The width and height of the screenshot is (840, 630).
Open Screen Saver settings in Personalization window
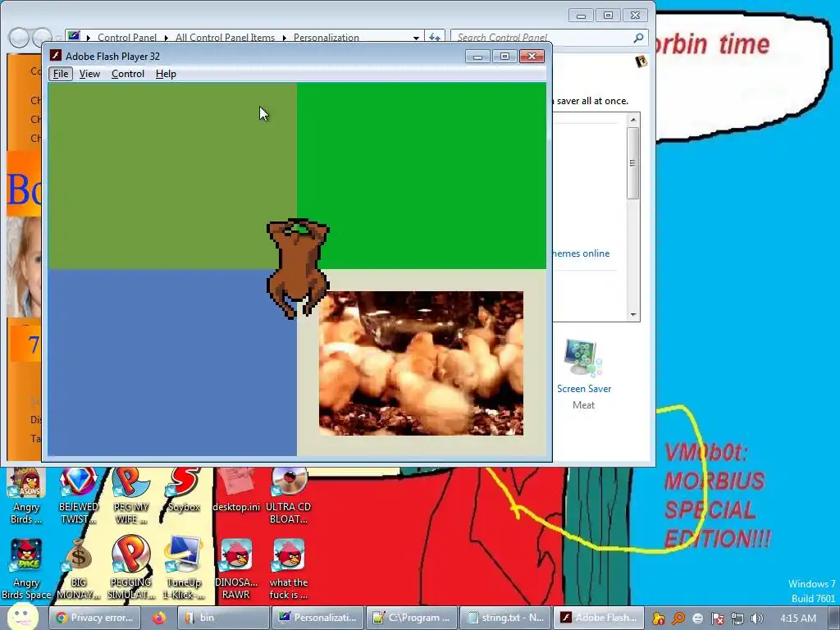tap(583, 374)
